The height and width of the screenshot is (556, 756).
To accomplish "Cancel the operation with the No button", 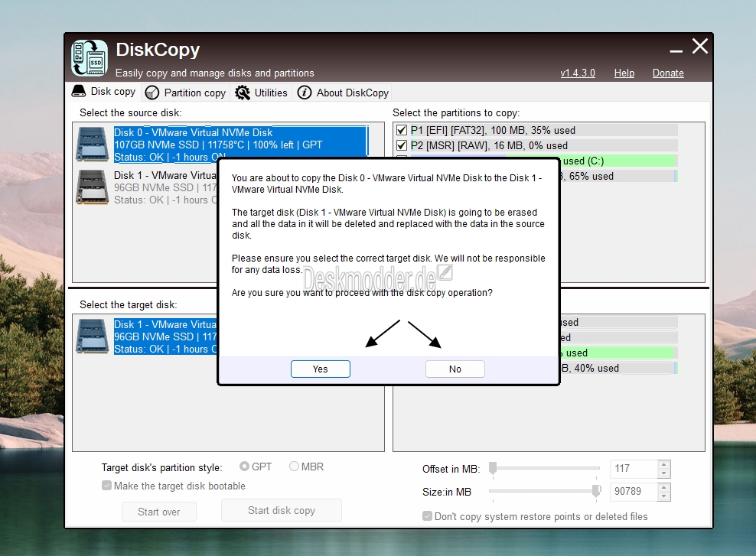I will point(455,369).
